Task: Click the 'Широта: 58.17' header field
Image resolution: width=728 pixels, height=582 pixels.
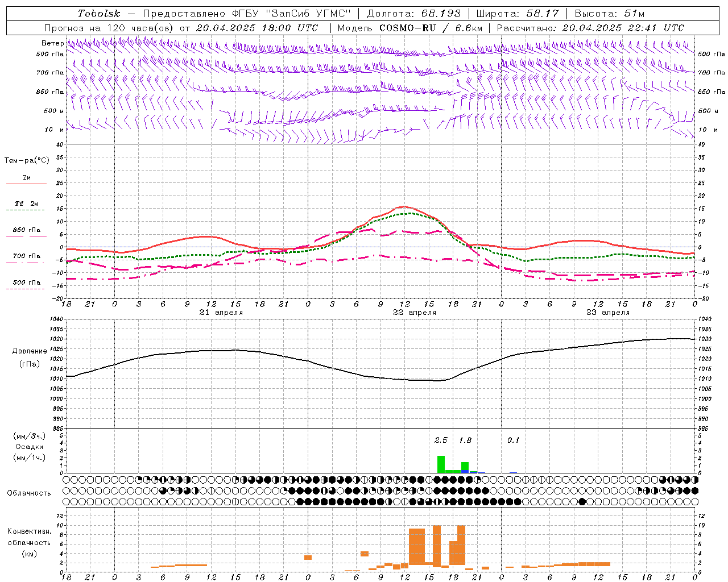Action: 518,14
